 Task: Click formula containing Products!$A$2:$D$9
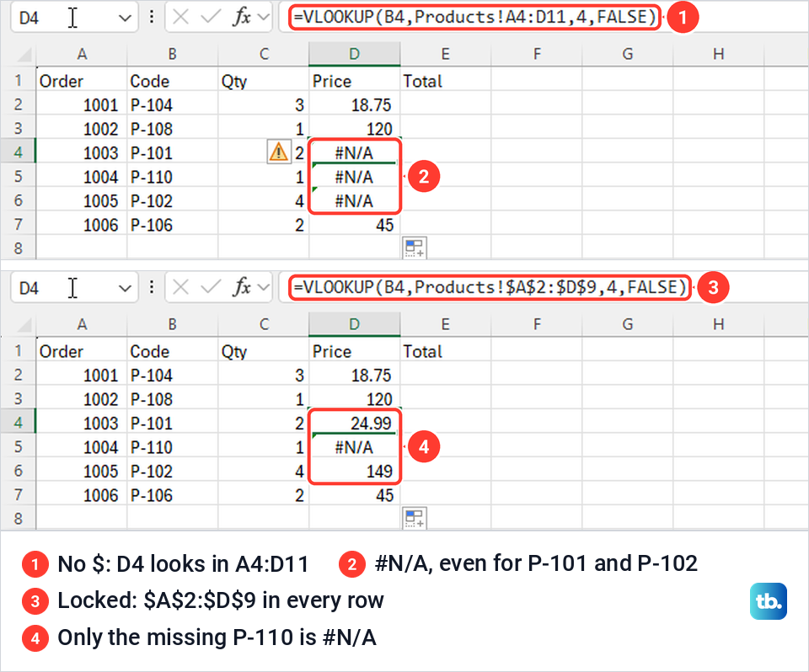pos(490,287)
